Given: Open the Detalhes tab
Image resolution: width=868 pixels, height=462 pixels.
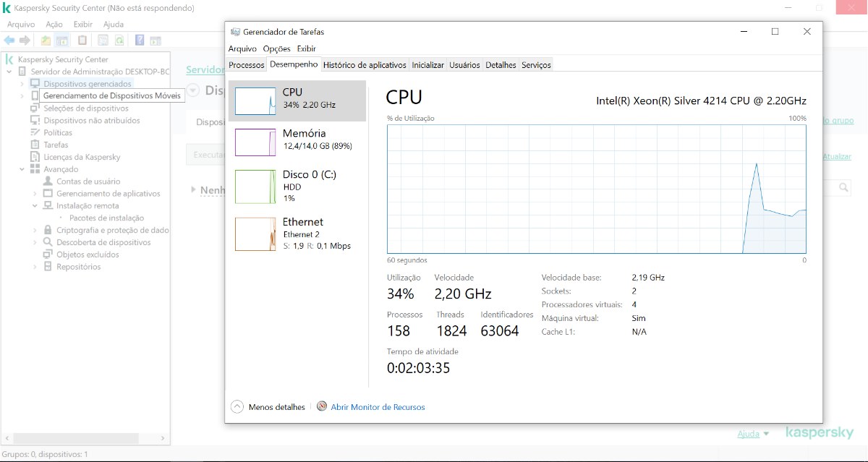Looking at the screenshot, I should click(x=501, y=65).
